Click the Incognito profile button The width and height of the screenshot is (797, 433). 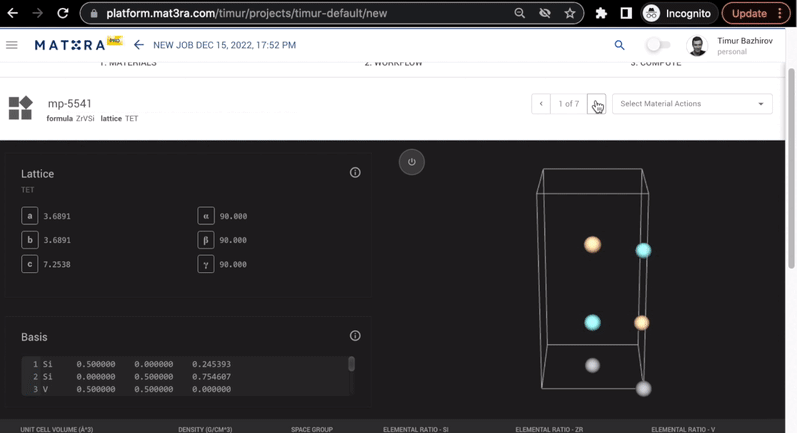coord(679,13)
